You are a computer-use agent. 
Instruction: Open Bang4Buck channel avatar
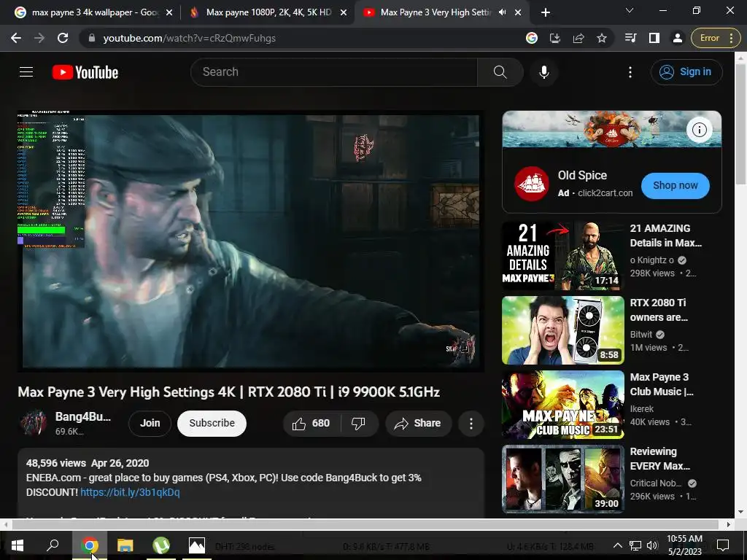pyautogui.click(x=34, y=423)
